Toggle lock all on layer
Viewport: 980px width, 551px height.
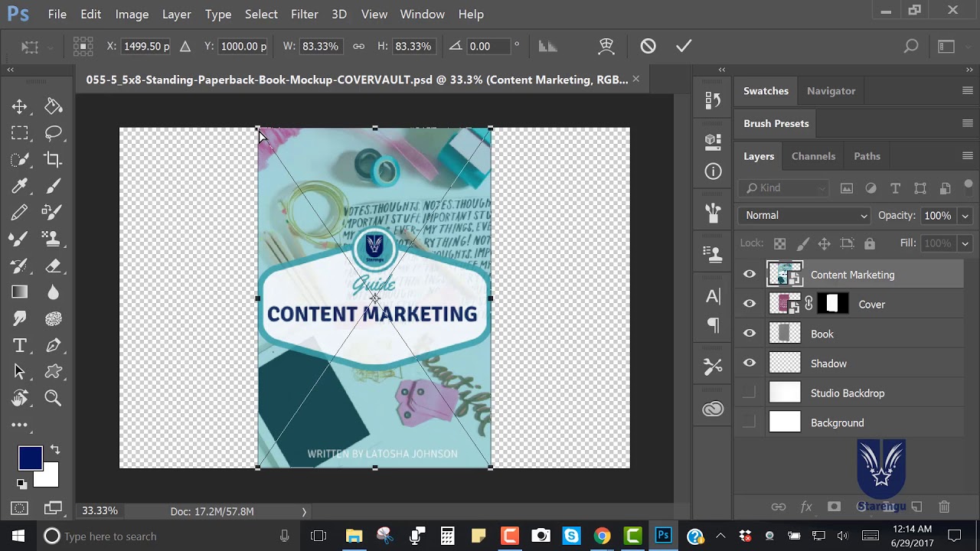[x=870, y=243]
